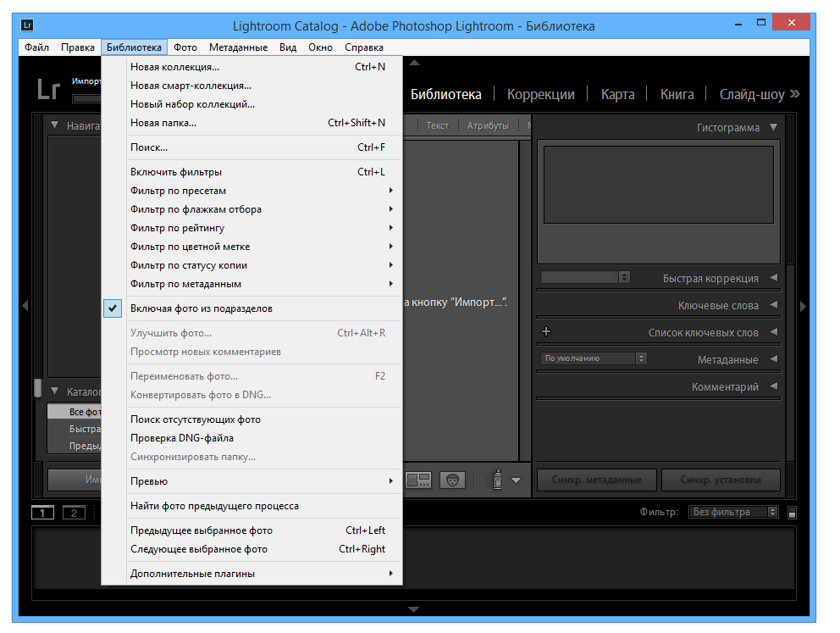Choose 'Следующее выбранное фото' item
The image size is (840, 633).
(x=251, y=549)
